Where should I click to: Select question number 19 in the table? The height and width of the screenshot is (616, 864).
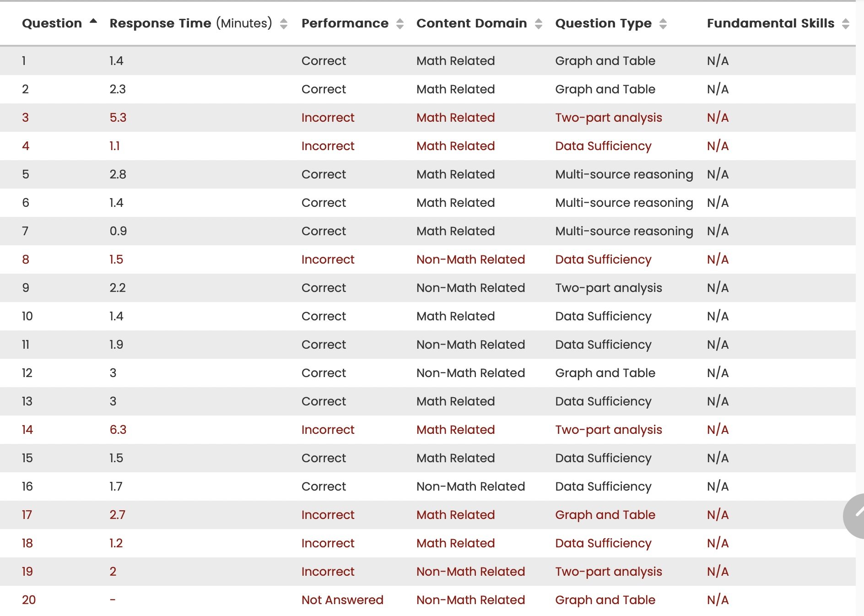pos(27,572)
